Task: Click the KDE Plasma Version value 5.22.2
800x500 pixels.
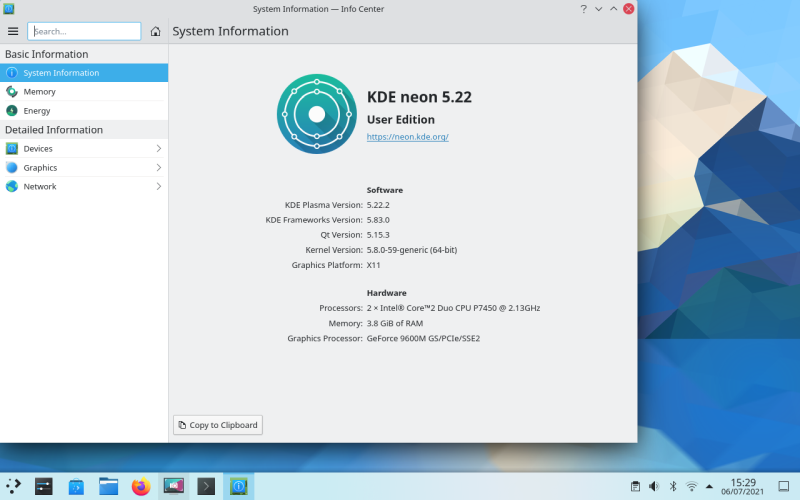Action: tap(378, 205)
